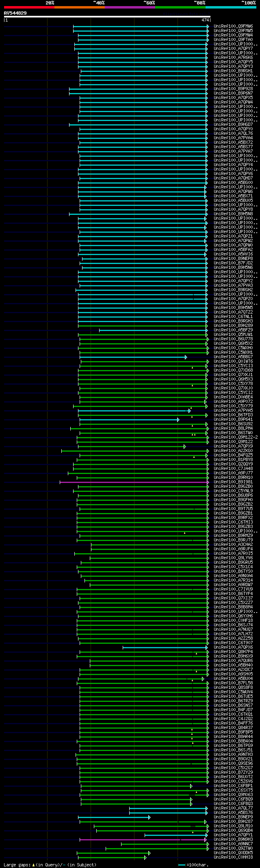This screenshot has height=868, width=260.
Task: Select hit label UniRef100_A3CHA2
Action: [233, 545]
